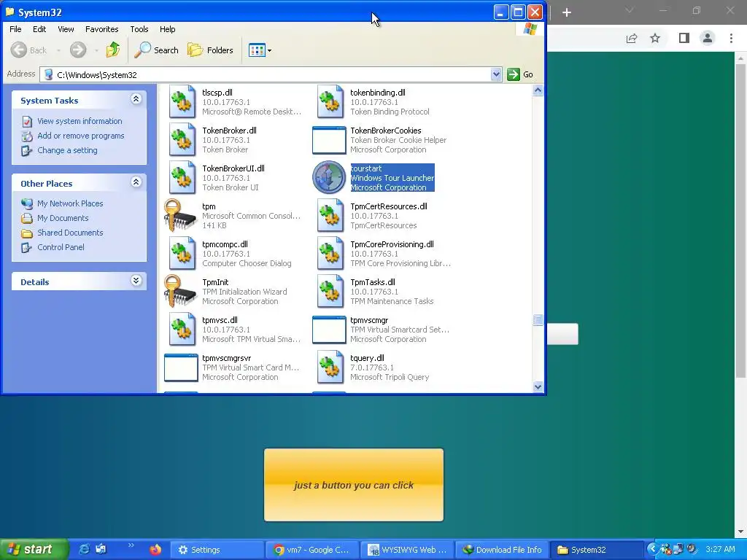
Task: Click the TpmTasks.dll icon
Action: point(330,292)
